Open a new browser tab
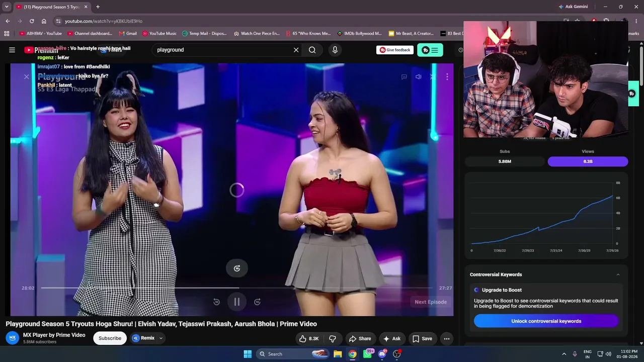Viewport: 644px width, 362px height. [98, 7]
